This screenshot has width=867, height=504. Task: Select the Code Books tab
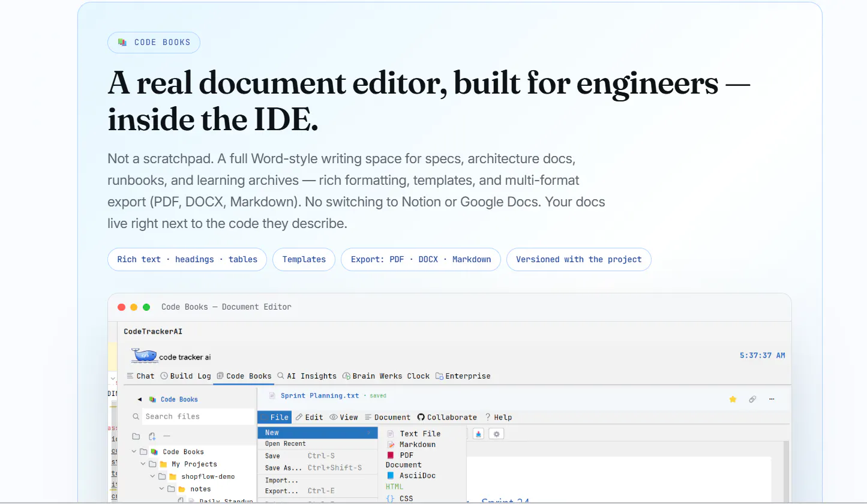(x=244, y=376)
